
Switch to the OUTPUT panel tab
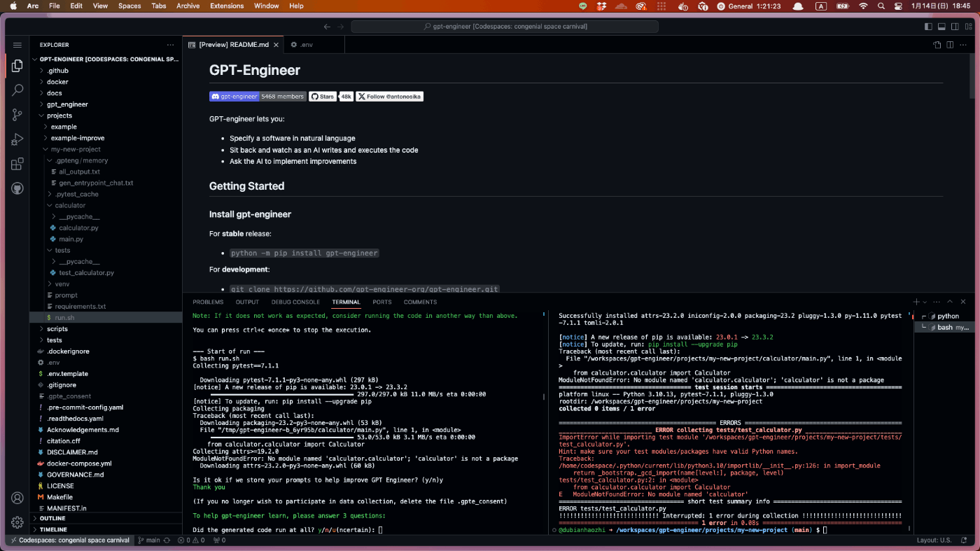click(247, 302)
